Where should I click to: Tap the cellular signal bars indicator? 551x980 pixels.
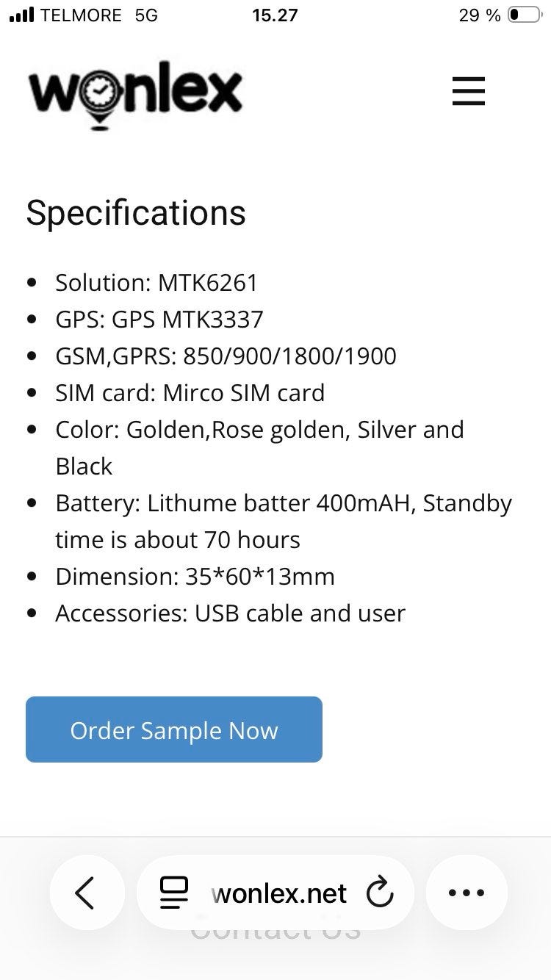click(22, 15)
